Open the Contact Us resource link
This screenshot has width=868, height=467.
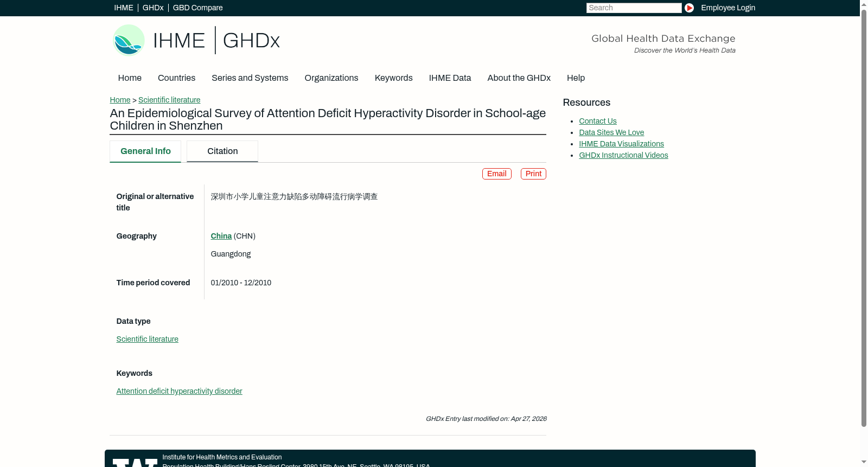point(598,121)
